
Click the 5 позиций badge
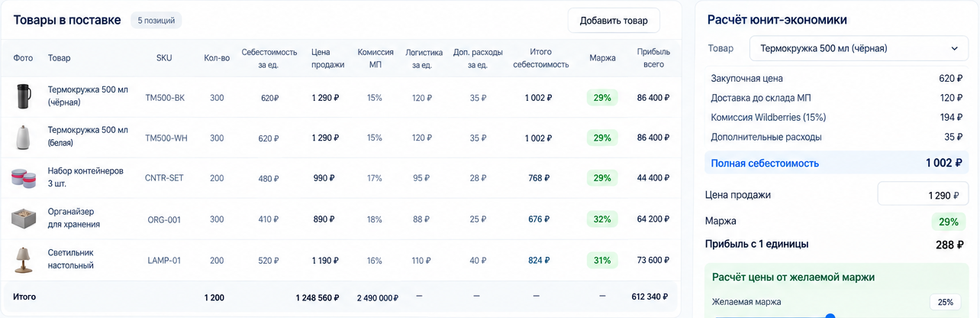click(x=156, y=21)
